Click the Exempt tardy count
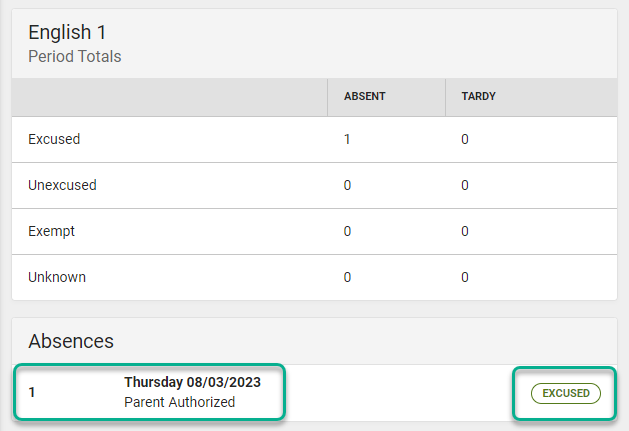The width and height of the screenshot is (629, 431). coord(465,231)
